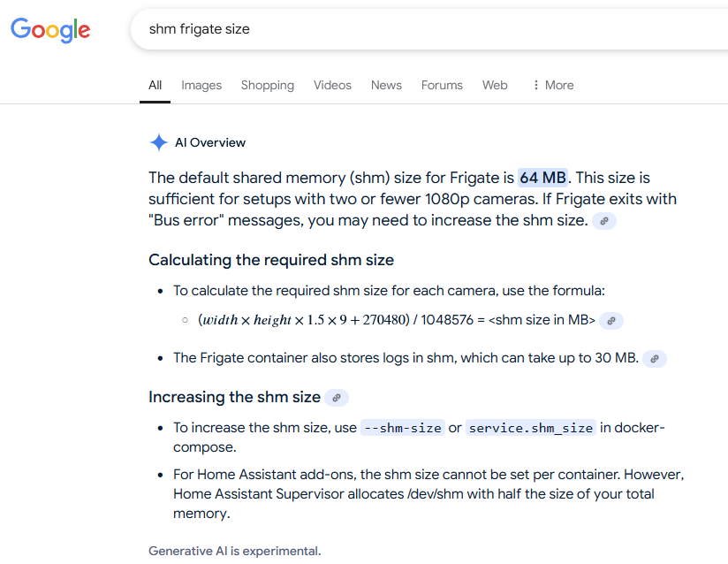Open source link after "up to 30 MB"
Image resolution: width=728 pixels, height=564 pixels.
click(655, 359)
